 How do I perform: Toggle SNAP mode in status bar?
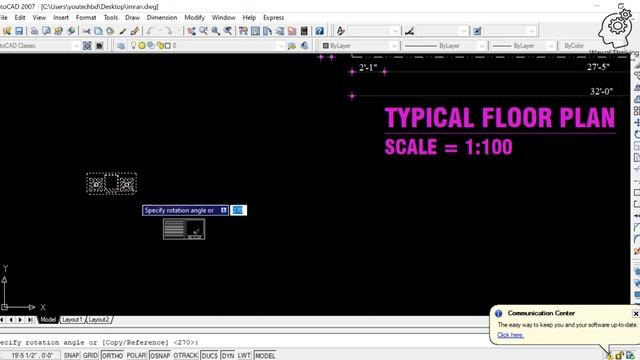[x=71, y=356]
